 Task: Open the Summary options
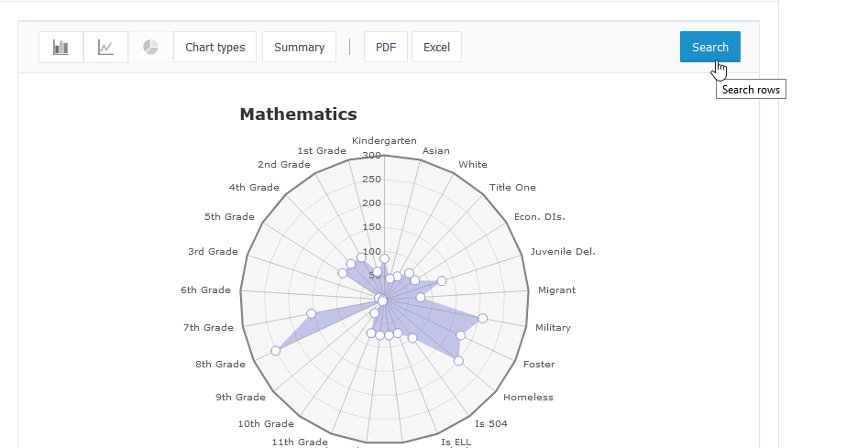tap(299, 47)
